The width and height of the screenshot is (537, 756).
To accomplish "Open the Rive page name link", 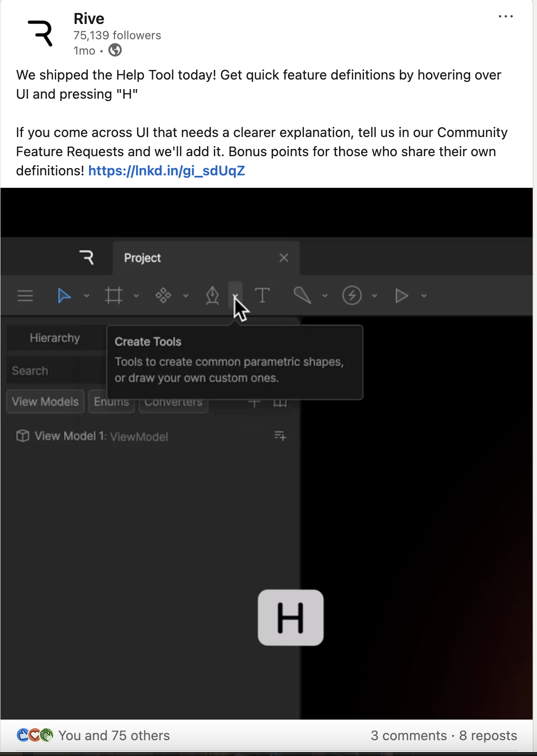I will [x=89, y=19].
